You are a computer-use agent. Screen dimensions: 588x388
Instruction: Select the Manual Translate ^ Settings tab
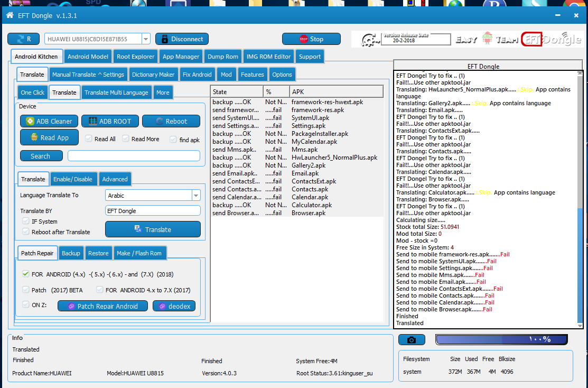tap(88, 75)
